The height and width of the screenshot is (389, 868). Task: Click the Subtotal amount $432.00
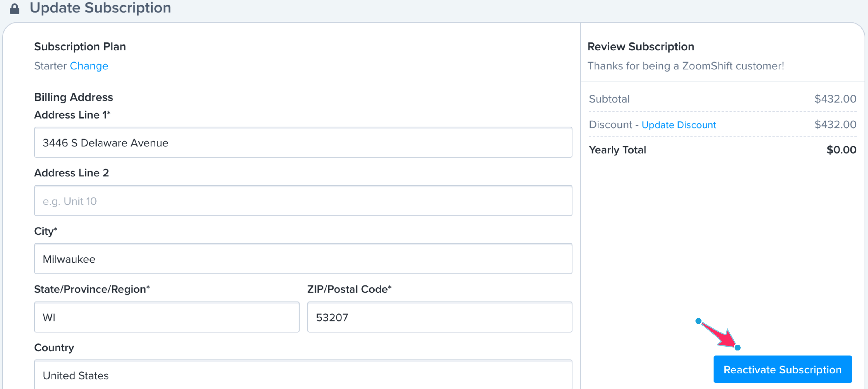pyautogui.click(x=835, y=99)
